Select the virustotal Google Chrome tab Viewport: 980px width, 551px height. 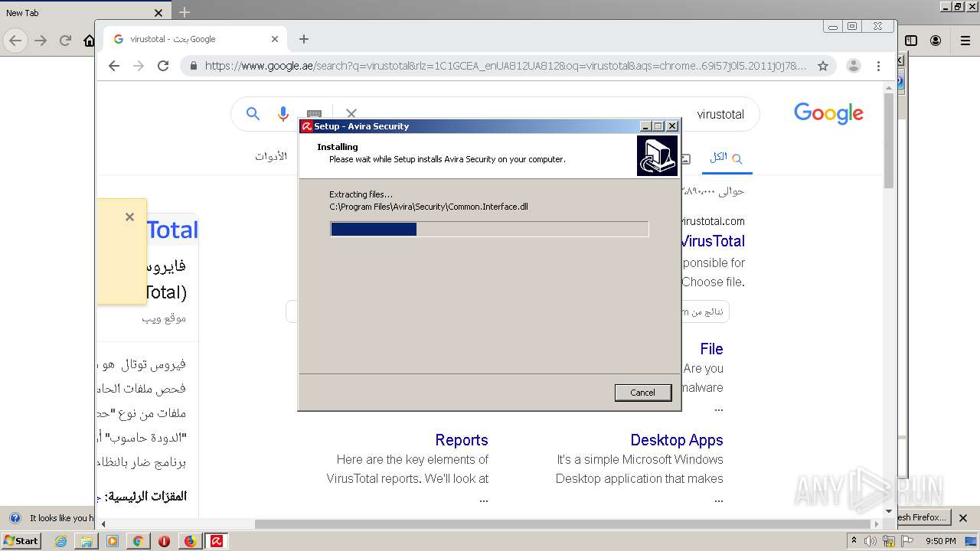point(195,39)
